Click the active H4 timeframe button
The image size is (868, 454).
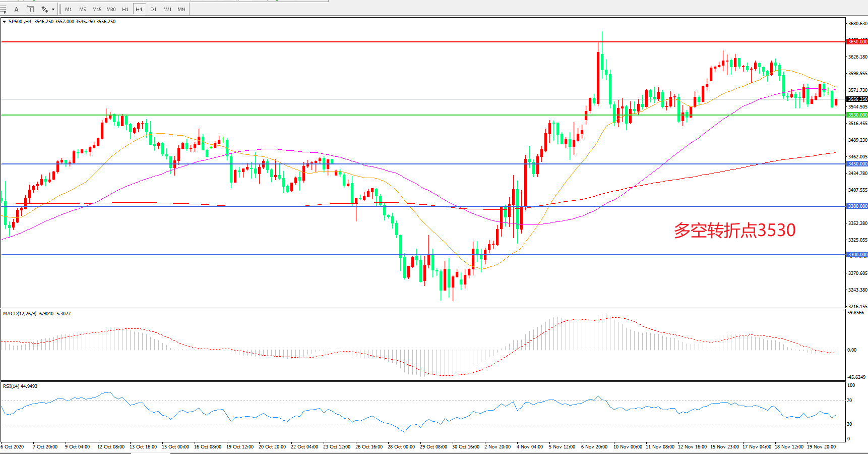tap(139, 9)
